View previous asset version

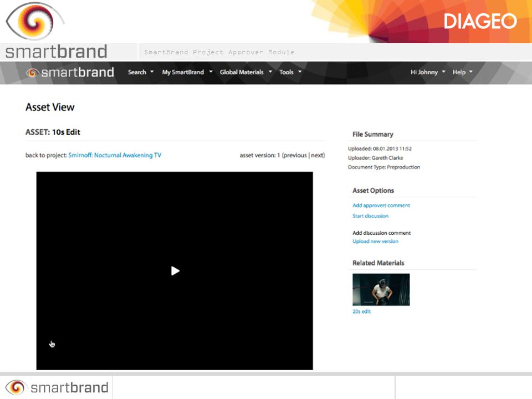294,155
